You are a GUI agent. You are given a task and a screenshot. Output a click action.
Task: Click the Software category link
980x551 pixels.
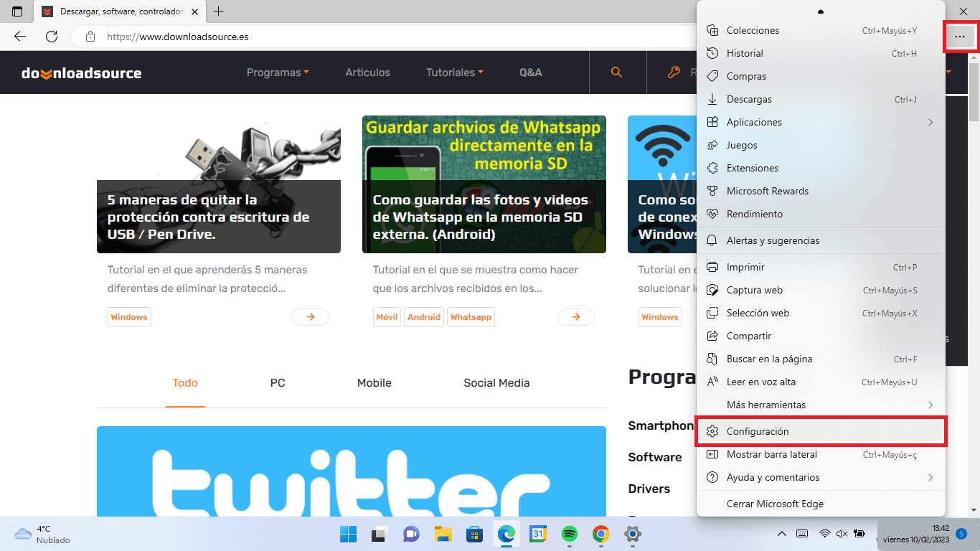click(x=655, y=457)
